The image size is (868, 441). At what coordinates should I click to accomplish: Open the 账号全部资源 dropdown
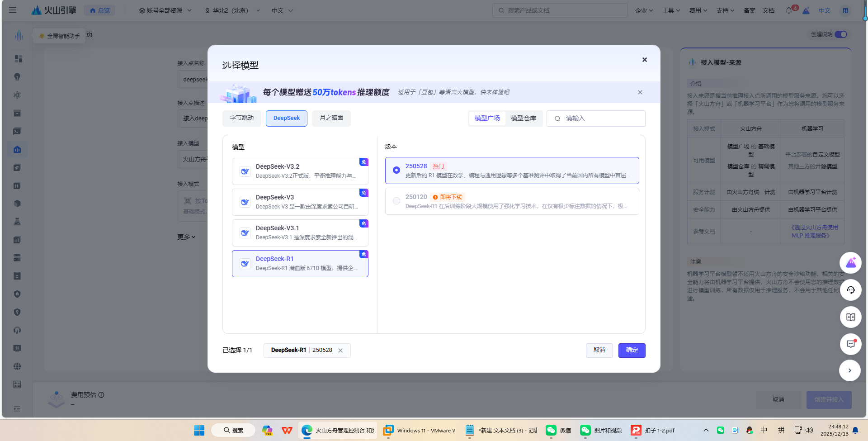point(165,10)
